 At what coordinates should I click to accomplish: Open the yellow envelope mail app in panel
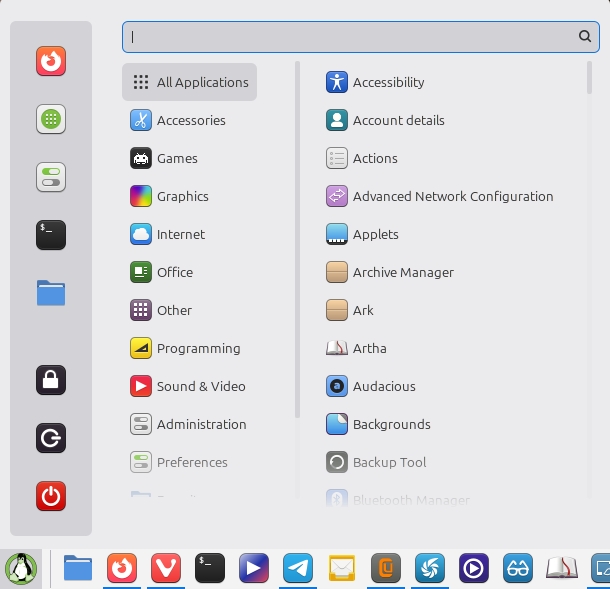(x=342, y=568)
